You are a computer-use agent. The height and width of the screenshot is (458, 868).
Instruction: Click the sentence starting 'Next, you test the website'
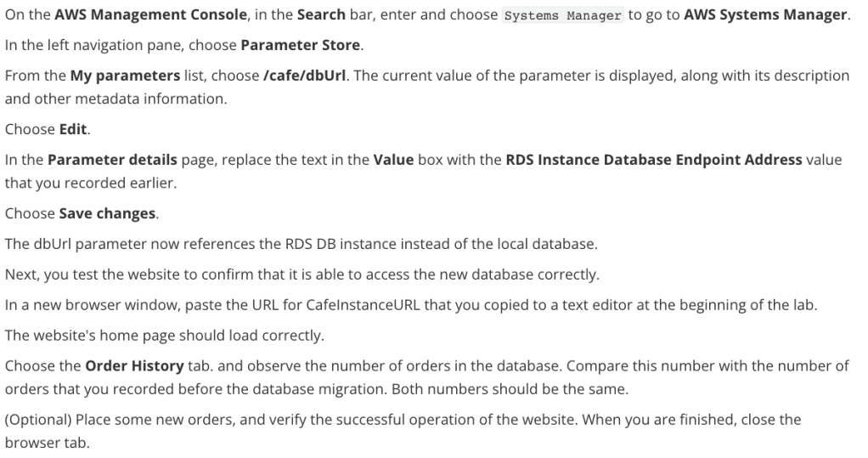tap(302, 274)
